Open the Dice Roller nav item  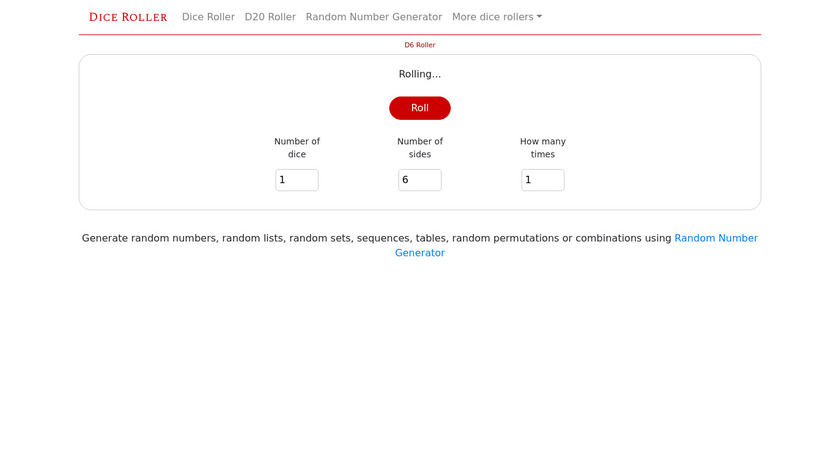tap(208, 17)
